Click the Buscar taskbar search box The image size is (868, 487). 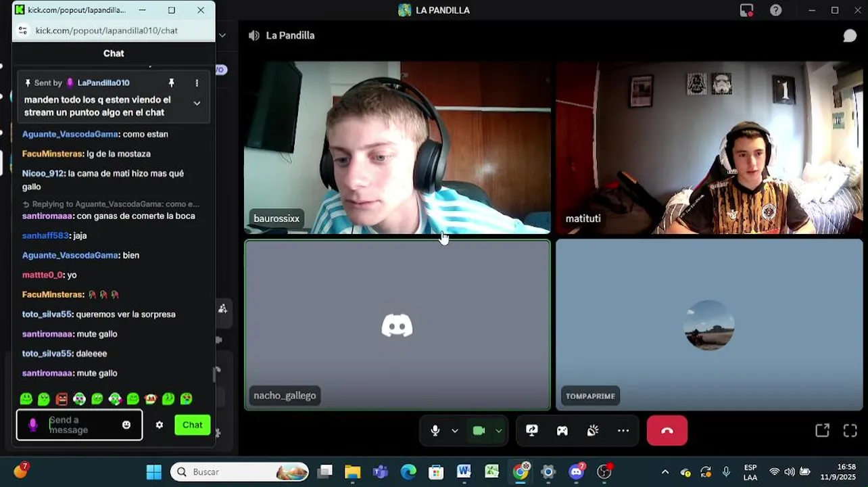click(239, 471)
